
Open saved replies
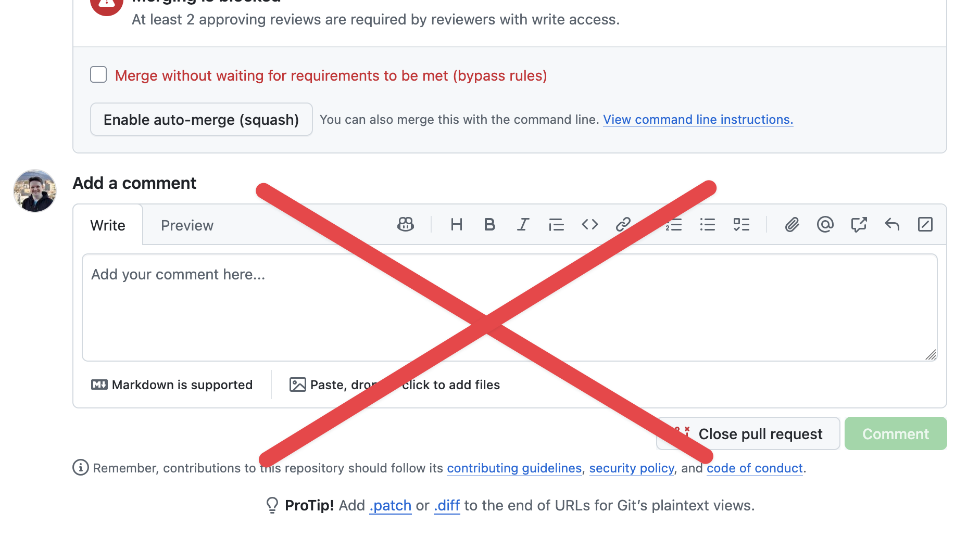click(892, 225)
